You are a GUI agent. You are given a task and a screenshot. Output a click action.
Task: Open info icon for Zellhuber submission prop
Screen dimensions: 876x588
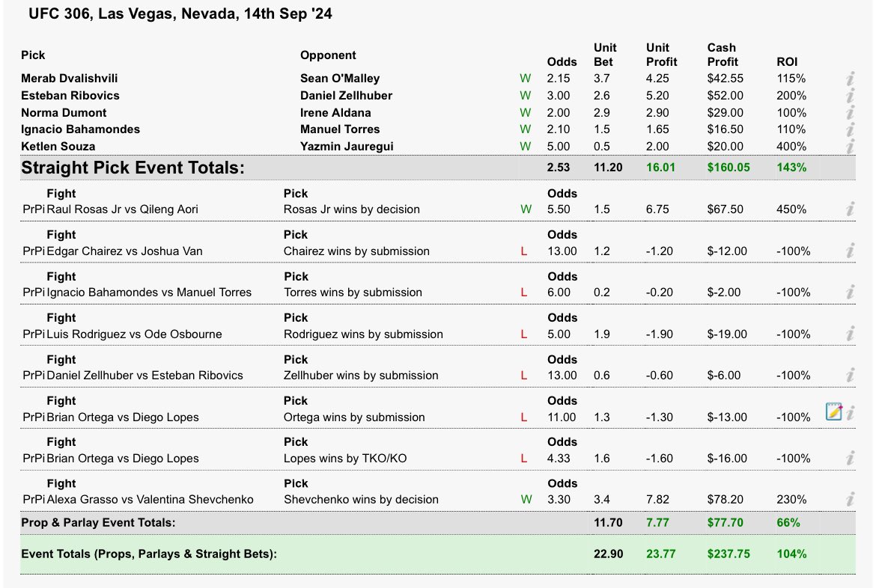pos(850,376)
